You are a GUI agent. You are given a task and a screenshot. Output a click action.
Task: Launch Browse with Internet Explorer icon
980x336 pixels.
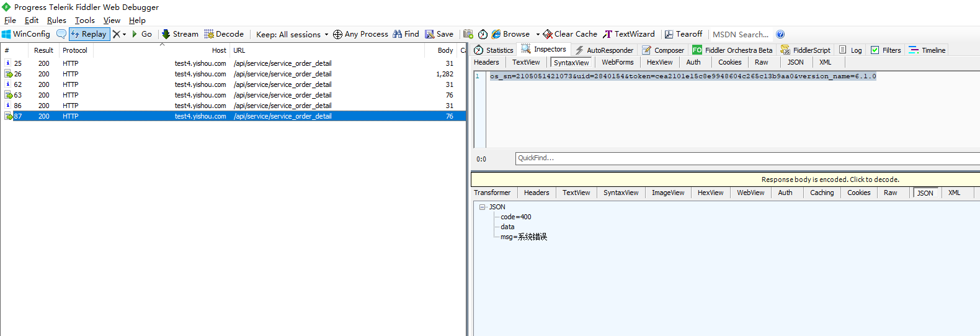pyautogui.click(x=510, y=34)
